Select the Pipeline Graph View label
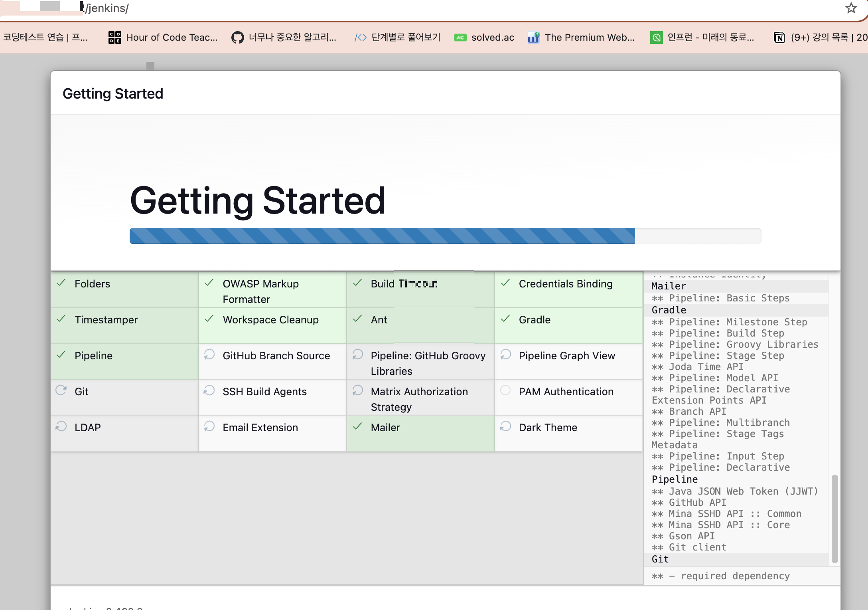 click(567, 356)
